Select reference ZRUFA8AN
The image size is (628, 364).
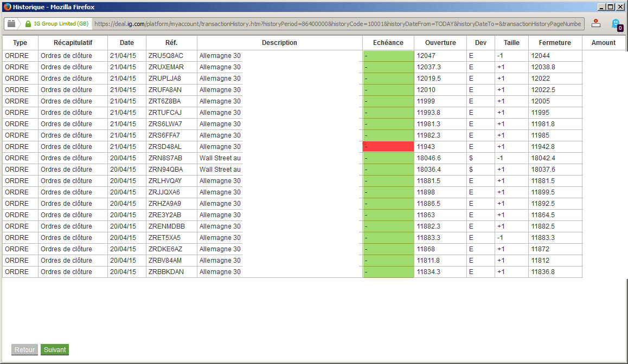[165, 90]
